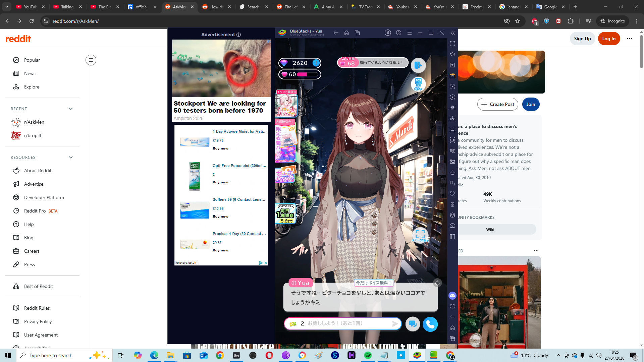Open Chrome tab search dropdown
Viewport: 644px width, 362px height.
click(6, 7)
